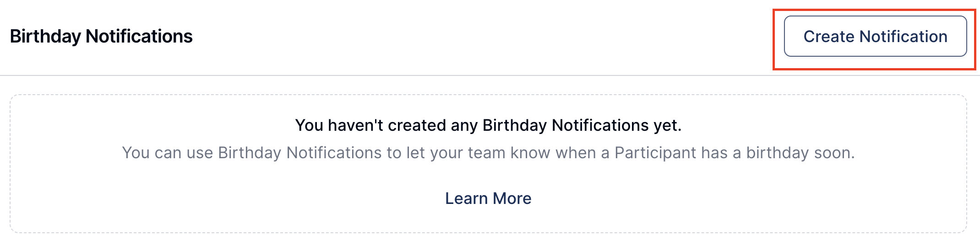The width and height of the screenshot is (980, 246).
Task: Click Learn More below the description
Action: (x=488, y=198)
